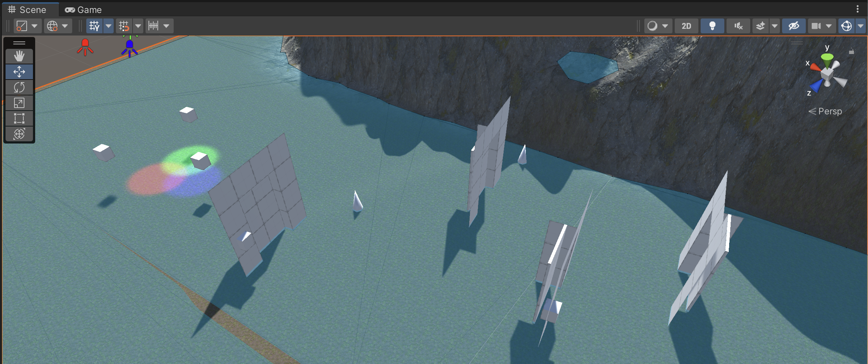Toggle 2D view mode
The image size is (868, 364).
686,26
